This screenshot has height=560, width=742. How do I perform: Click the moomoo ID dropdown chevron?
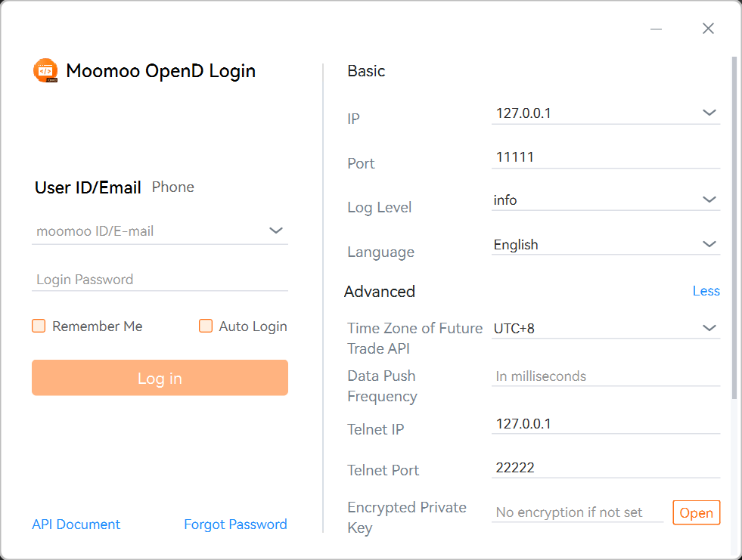point(276,230)
